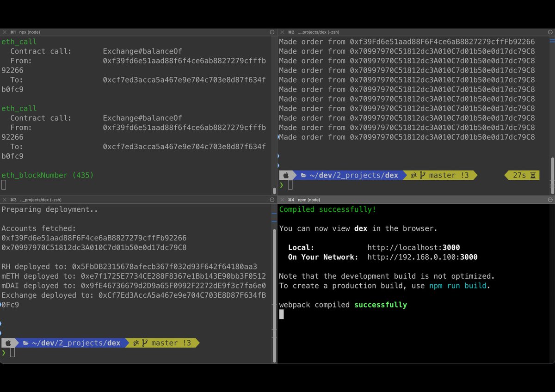Click the mETH deployed to line
Viewport: 555px width, 392px height.
pos(134,276)
